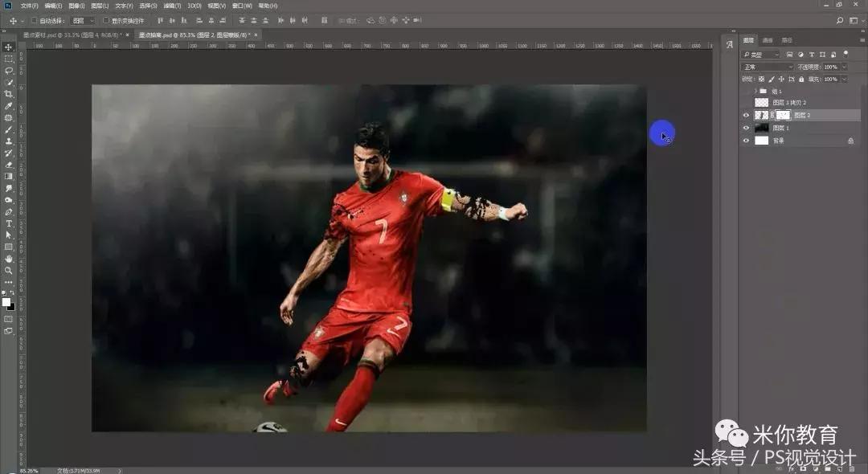Pick the Horizontal Type tool
868x474 pixels.
coord(9,223)
